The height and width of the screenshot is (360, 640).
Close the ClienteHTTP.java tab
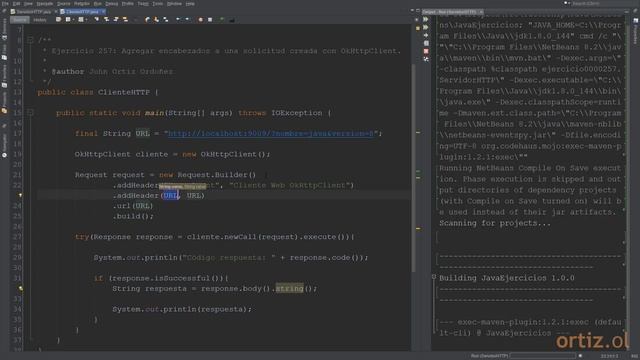[x=103, y=12]
